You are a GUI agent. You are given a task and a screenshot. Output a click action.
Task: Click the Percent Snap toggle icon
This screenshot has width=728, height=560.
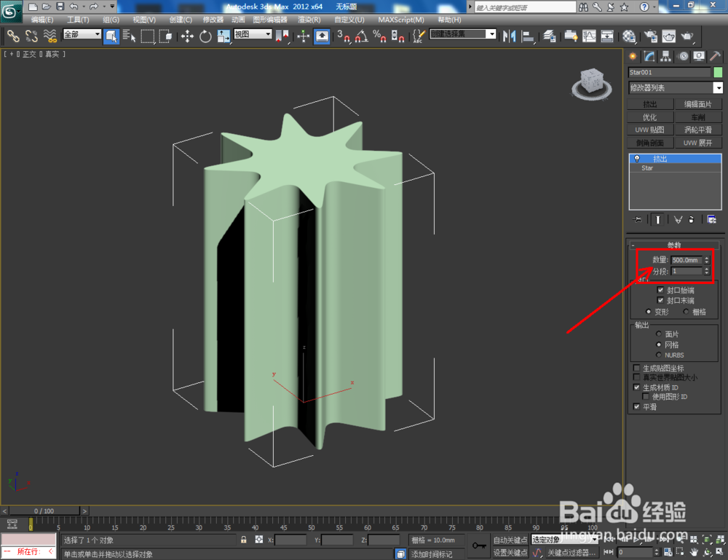[380, 36]
